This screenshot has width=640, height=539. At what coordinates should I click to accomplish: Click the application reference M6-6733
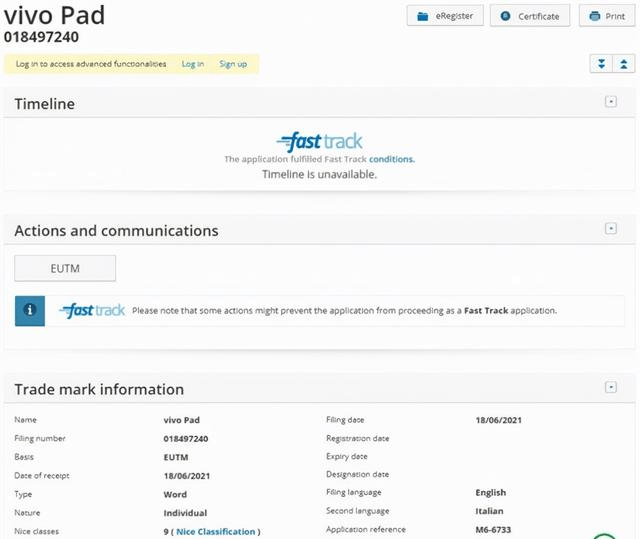(x=493, y=530)
